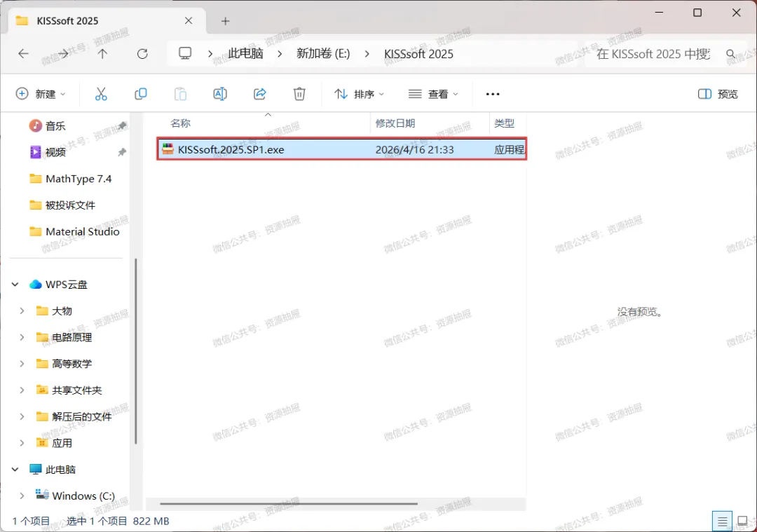Image resolution: width=757 pixels, height=532 pixels.
Task: Click the Paste clipboard icon
Action: tap(180, 94)
